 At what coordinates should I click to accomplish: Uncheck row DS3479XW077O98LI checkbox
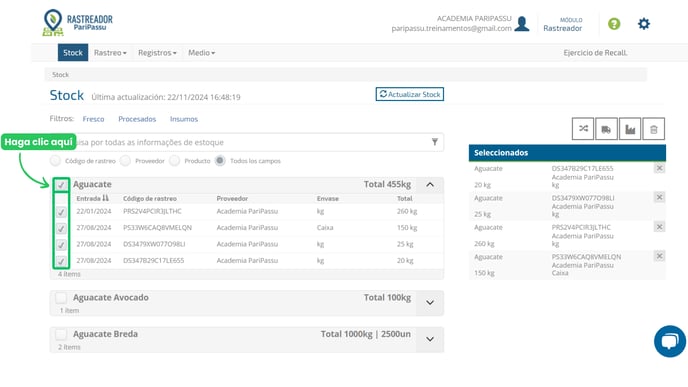tap(61, 244)
